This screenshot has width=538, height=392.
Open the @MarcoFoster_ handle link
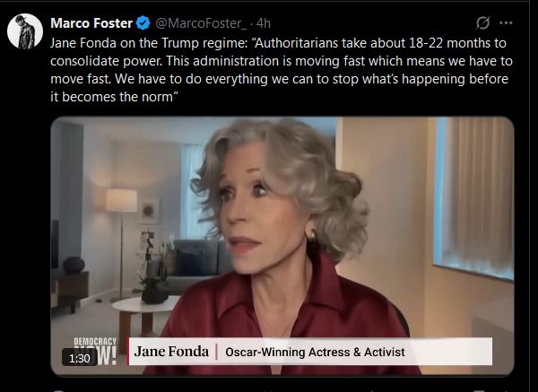tap(201, 23)
